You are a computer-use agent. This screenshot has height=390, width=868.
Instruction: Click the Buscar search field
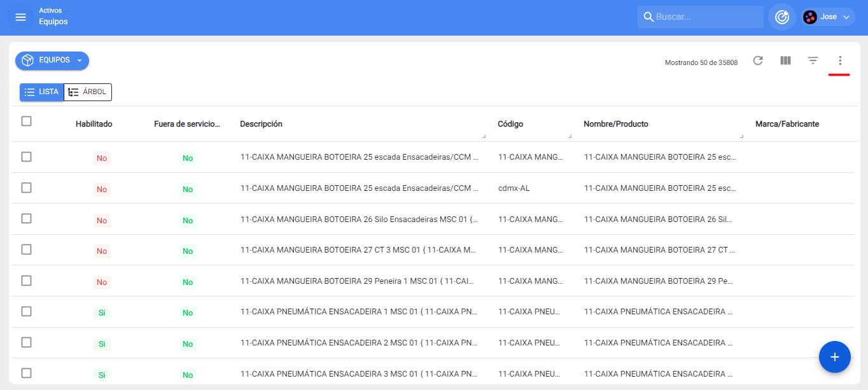point(706,17)
